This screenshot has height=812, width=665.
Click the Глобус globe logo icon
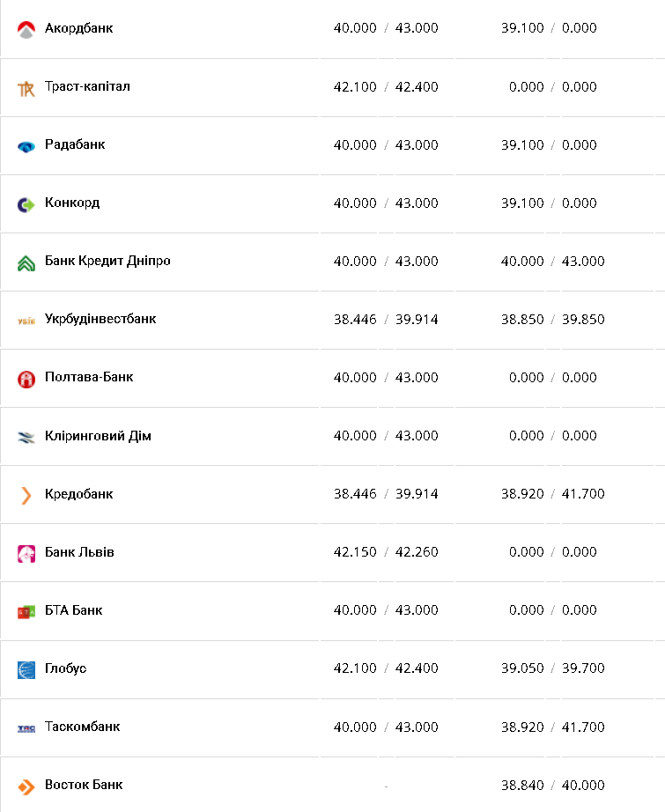click(x=26, y=669)
